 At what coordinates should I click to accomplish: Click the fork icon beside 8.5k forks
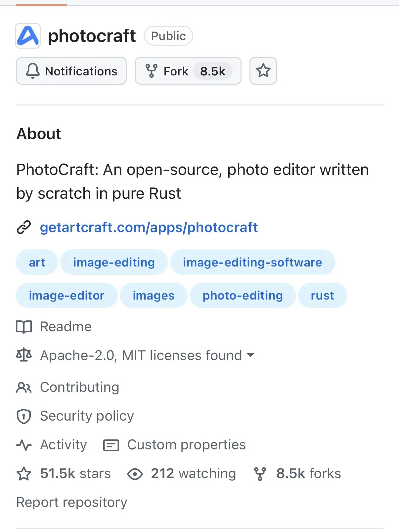[260, 474]
